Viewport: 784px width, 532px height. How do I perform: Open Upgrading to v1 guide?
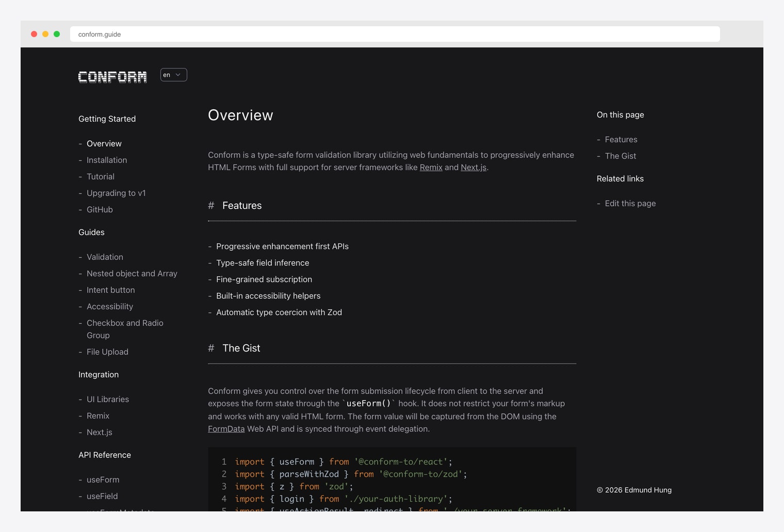pos(116,193)
